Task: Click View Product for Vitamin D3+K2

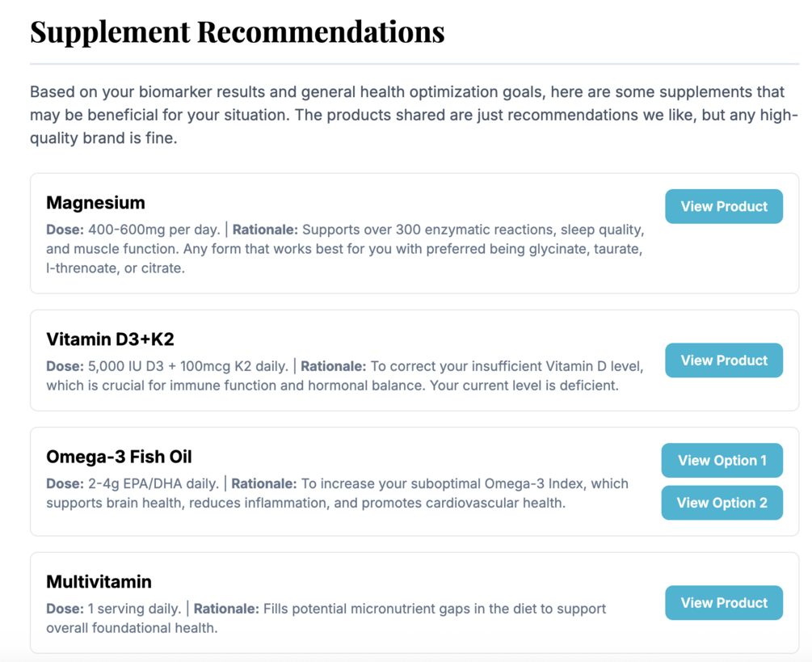Action: point(723,361)
